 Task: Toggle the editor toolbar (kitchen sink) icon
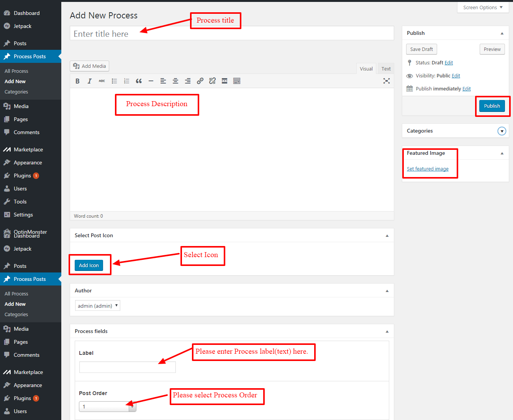(x=237, y=81)
